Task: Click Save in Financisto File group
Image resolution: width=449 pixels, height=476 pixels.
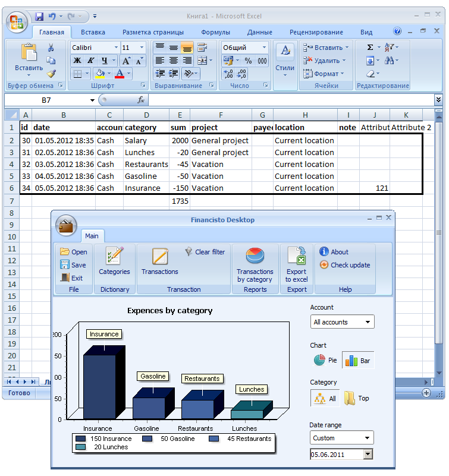Action: point(73,265)
